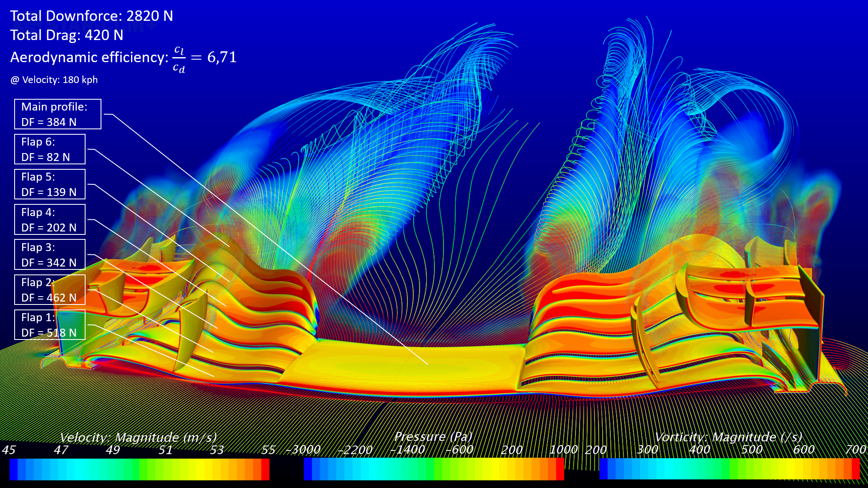Screen dimensions: 868x488
Task: Click the red end of velocity color bar
Action: pyautogui.click(x=265, y=469)
